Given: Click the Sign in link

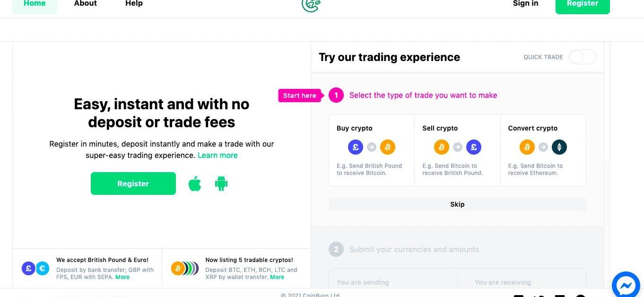Looking at the screenshot, I should click(x=525, y=3).
